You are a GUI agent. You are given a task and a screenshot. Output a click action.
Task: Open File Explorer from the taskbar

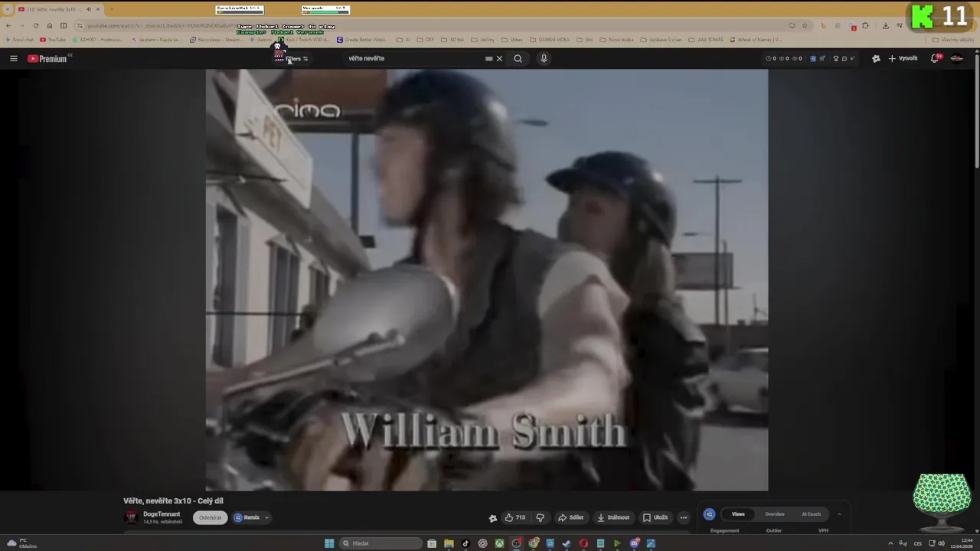[x=449, y=543]
